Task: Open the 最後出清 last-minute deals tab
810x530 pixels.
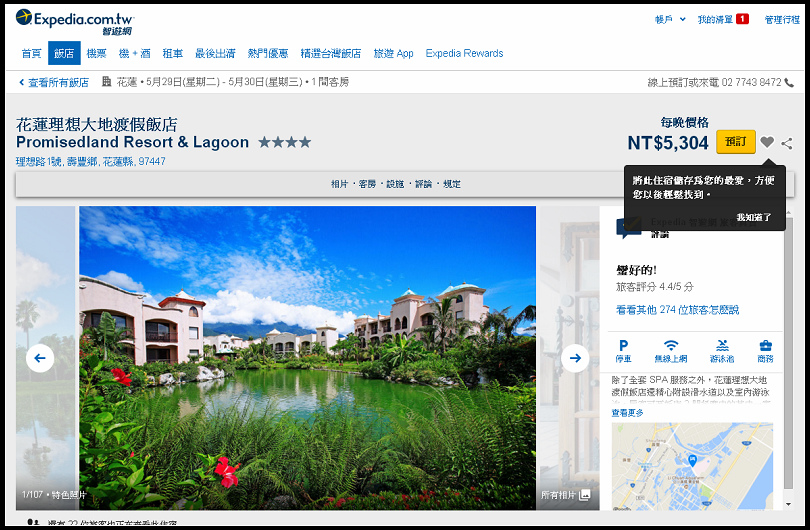Action: 215,53
